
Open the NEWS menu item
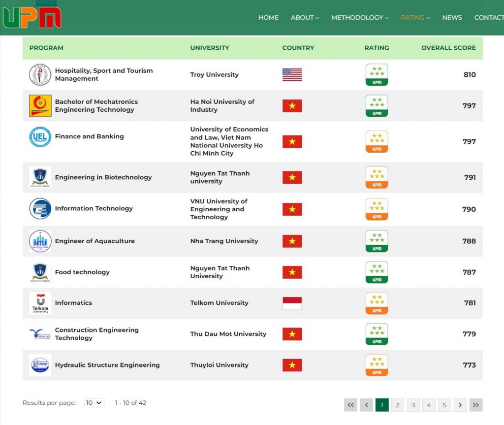[x=452, y=17]
